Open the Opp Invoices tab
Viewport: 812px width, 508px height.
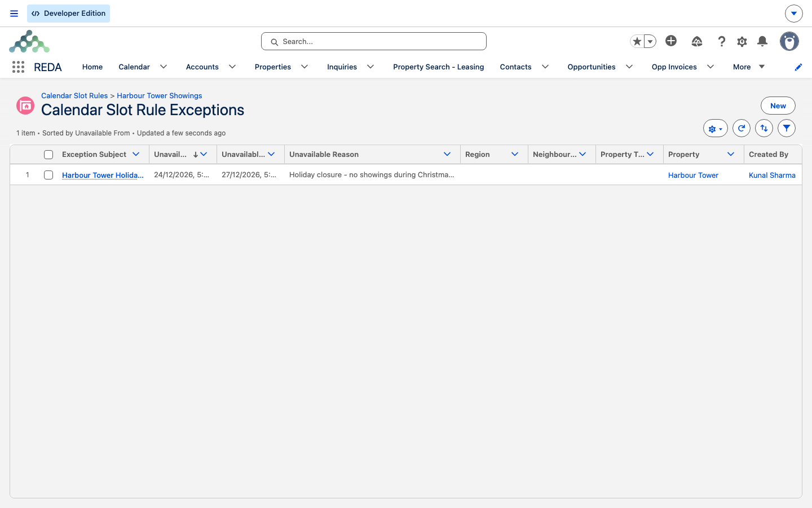pos(674,67)
